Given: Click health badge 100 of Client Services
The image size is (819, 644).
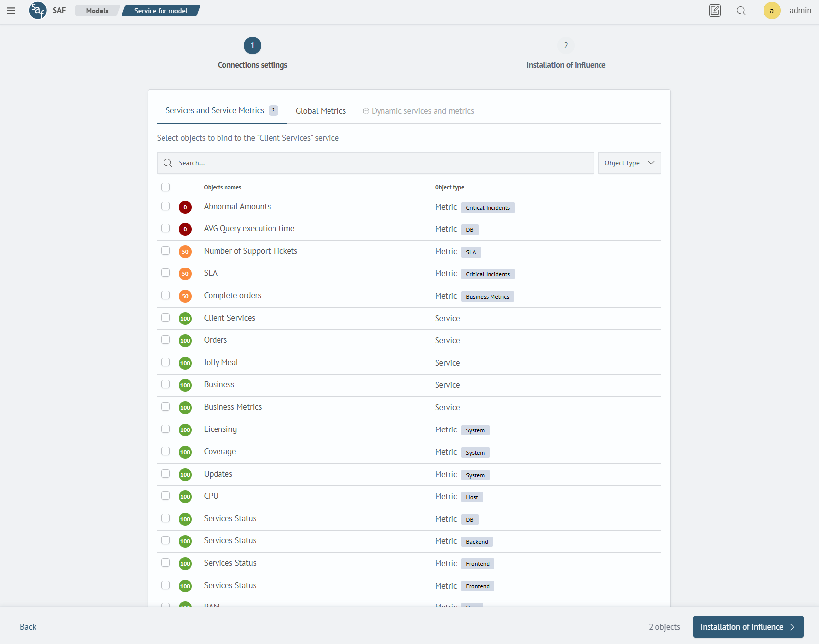Looking at the screenshot, I should [x=185, y=319].
